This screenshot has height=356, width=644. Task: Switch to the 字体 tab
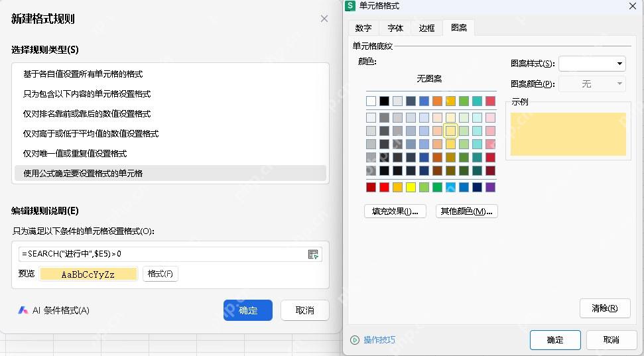point(395,28)
